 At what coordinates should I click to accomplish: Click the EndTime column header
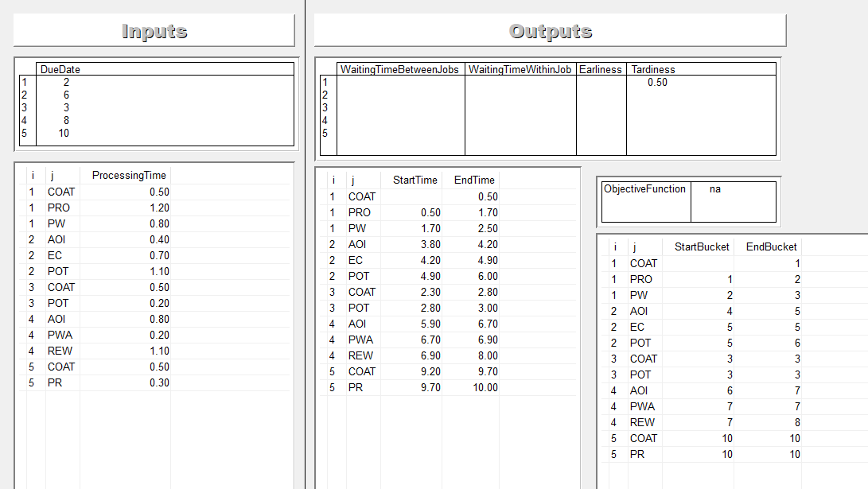click(474, 180)
